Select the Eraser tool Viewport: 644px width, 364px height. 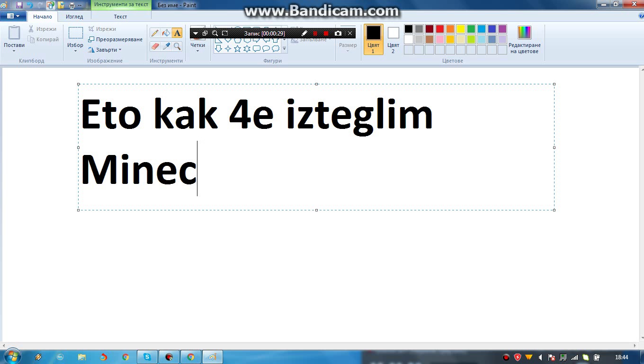tap(154, 46)
